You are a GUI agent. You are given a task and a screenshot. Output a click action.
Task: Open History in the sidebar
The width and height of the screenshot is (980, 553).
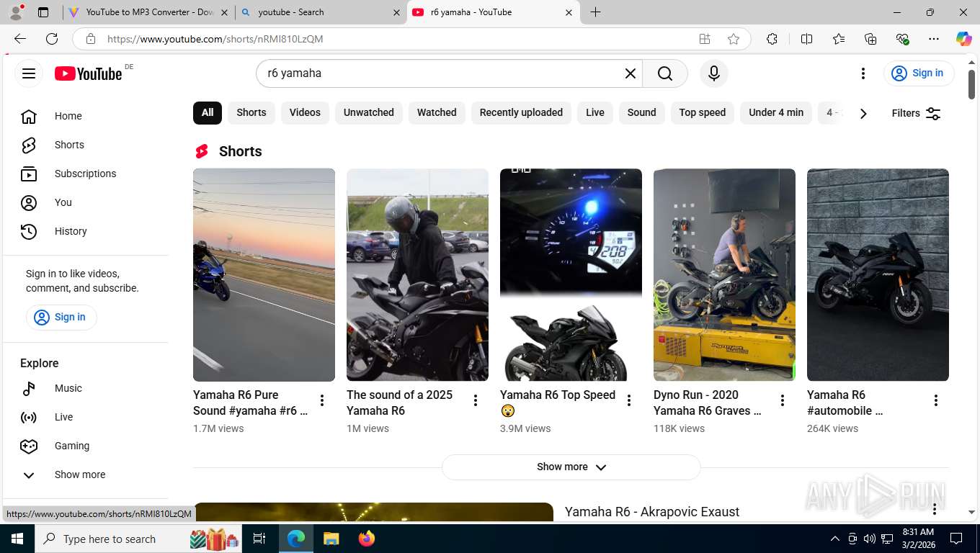(x=86, y=231)
